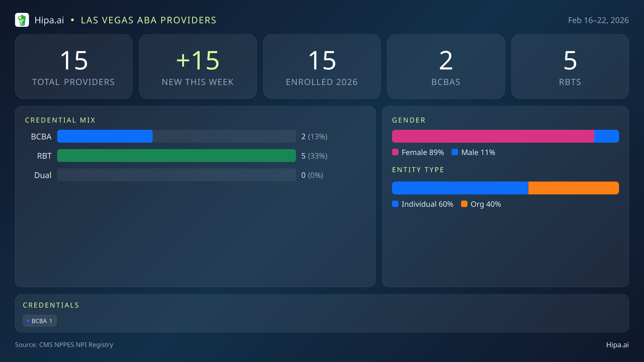Click the BCBA 1 credential chip
Screen dimensions: 644x362
coord(40,321)
